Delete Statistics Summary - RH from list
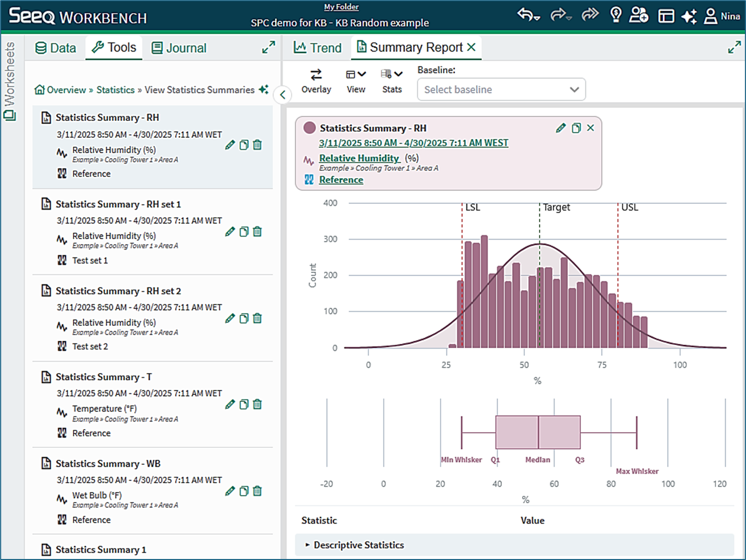Image resolution: width=746 pixels, height=560 pixels. click(x=257, y=145)
